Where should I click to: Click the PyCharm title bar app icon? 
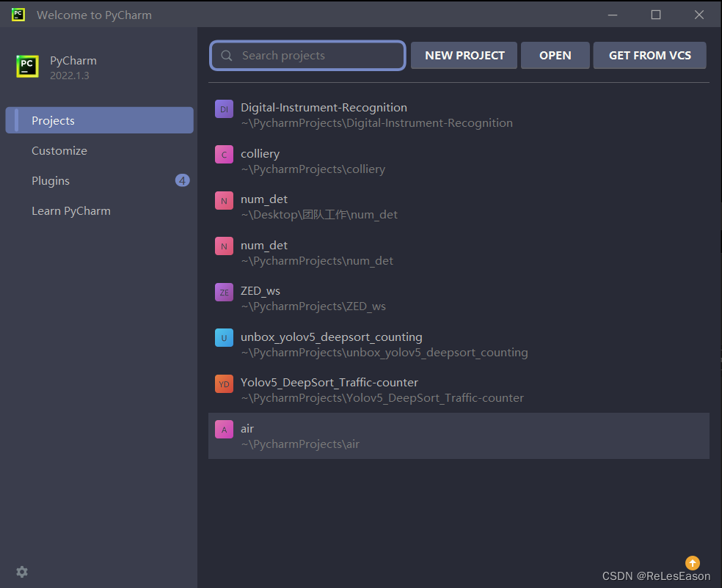coord(18,14)
